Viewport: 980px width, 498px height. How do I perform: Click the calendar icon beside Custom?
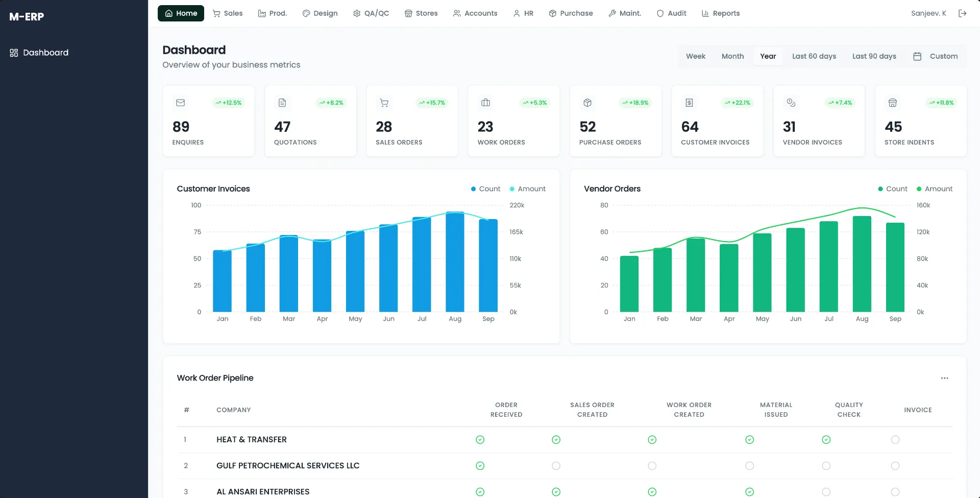coord(918,56)
